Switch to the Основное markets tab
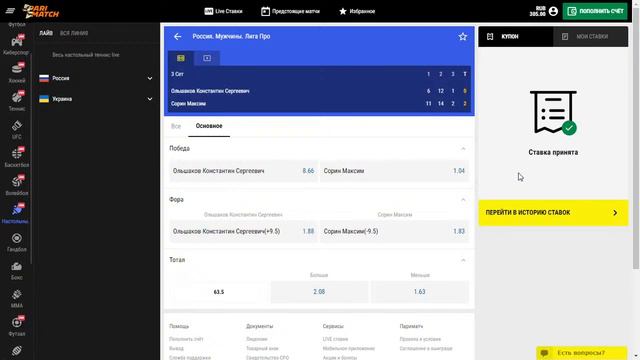 coord(209,126)
